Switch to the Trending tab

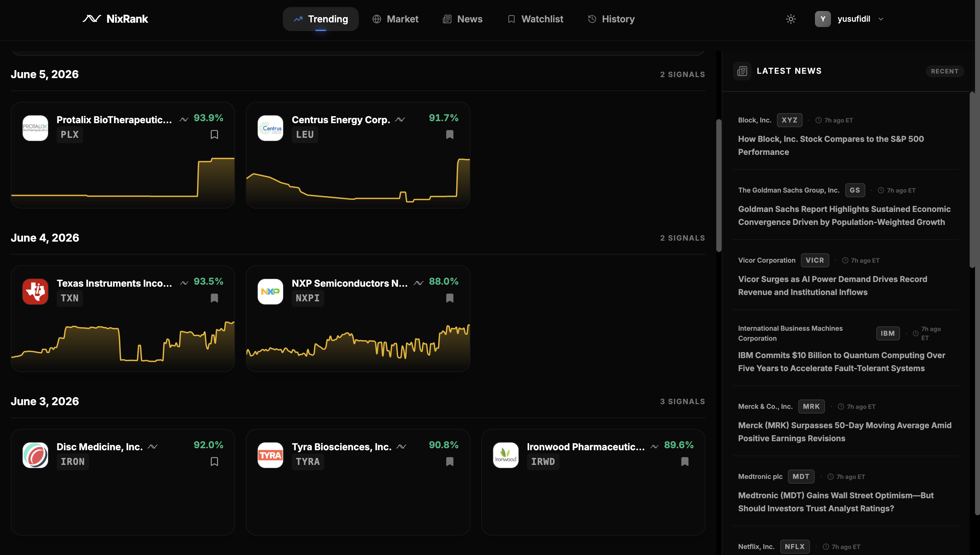pos(320,19)
